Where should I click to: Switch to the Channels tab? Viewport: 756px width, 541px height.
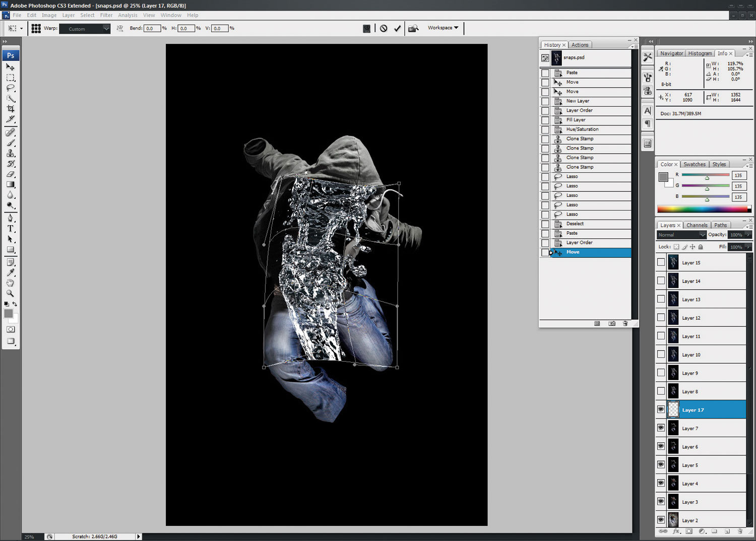click(697, 225)
